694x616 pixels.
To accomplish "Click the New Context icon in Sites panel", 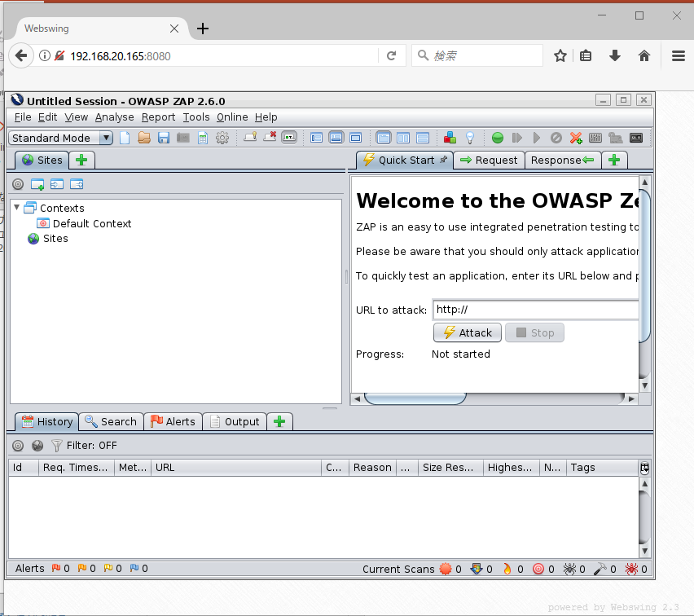I will (37, 184).
